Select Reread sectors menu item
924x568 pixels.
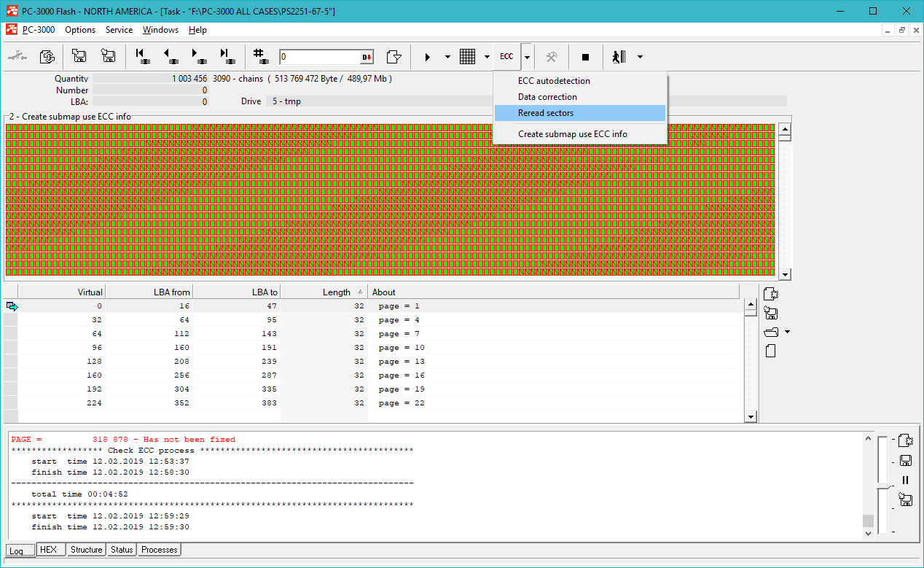pyautogui.click(x=580, y=113)
